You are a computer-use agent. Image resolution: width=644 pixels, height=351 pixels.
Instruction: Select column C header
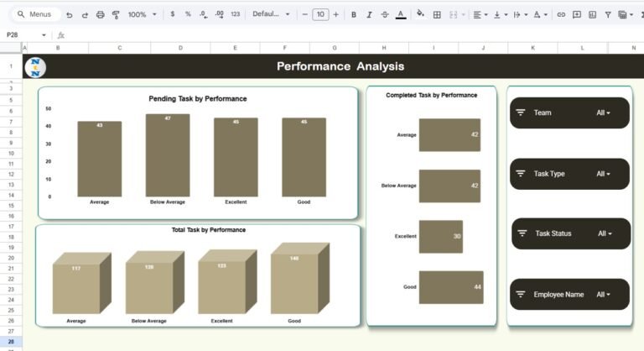coord(120,48)
